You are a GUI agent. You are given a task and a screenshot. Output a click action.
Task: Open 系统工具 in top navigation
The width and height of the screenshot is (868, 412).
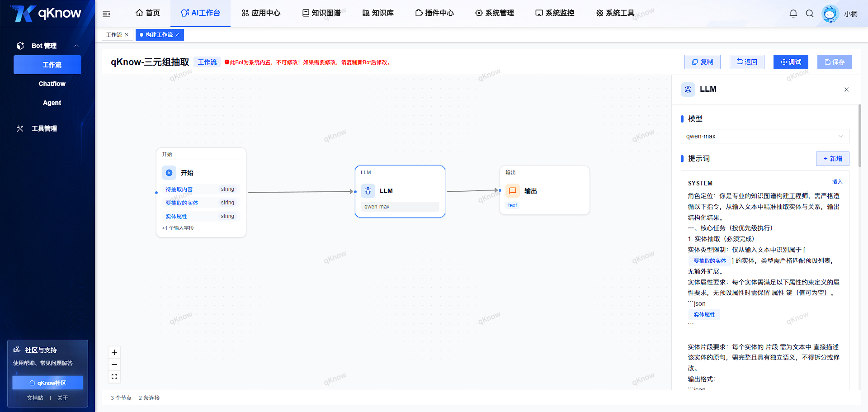(x=615, y=13)
